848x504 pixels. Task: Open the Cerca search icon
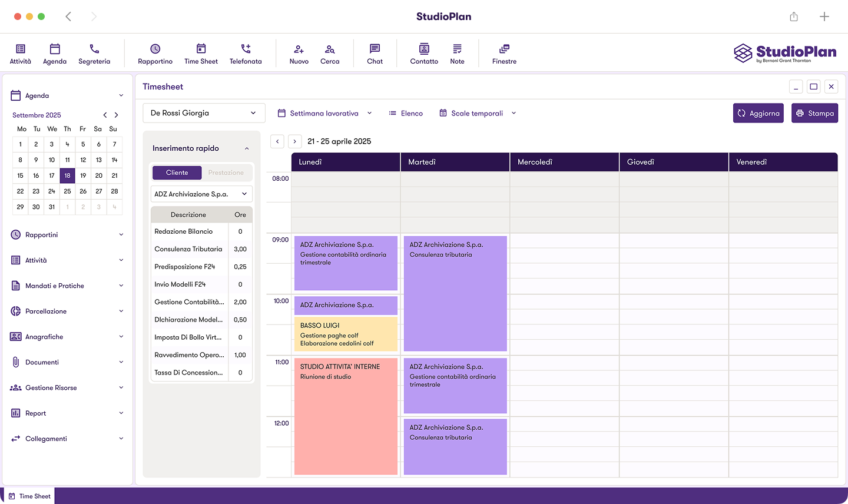330,54
